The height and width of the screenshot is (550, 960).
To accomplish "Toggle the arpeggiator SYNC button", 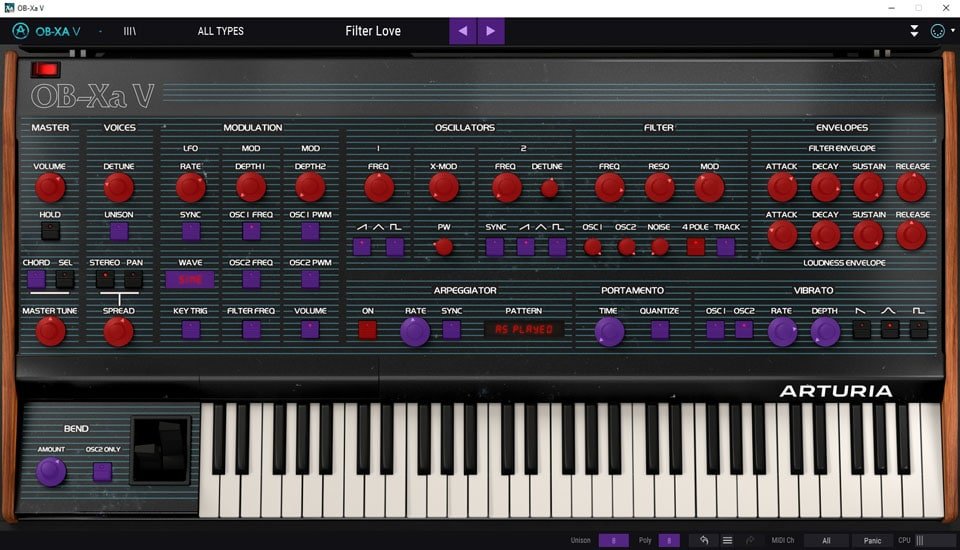I will pos(451,330).
